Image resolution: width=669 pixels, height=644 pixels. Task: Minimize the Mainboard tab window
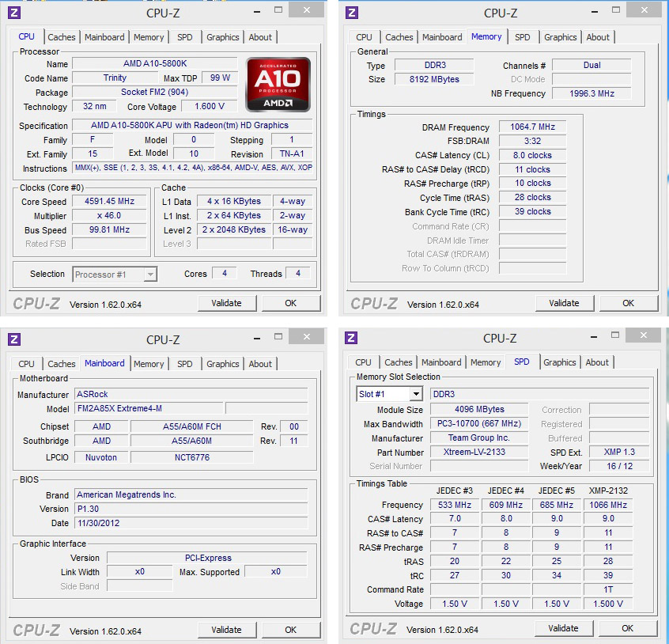tap(257, 339)
